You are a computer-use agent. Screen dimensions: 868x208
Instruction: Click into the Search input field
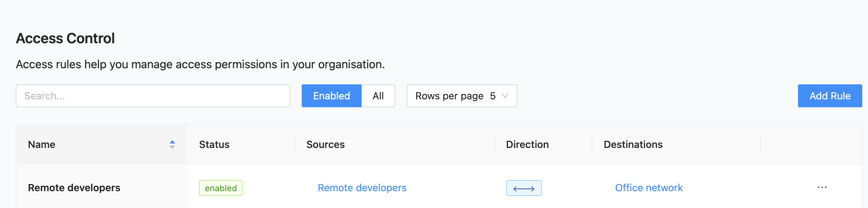(153, 96)
